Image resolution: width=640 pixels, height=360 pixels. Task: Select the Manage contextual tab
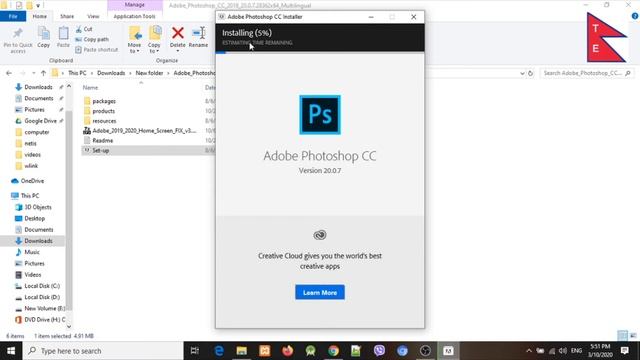tap(135, 5)
